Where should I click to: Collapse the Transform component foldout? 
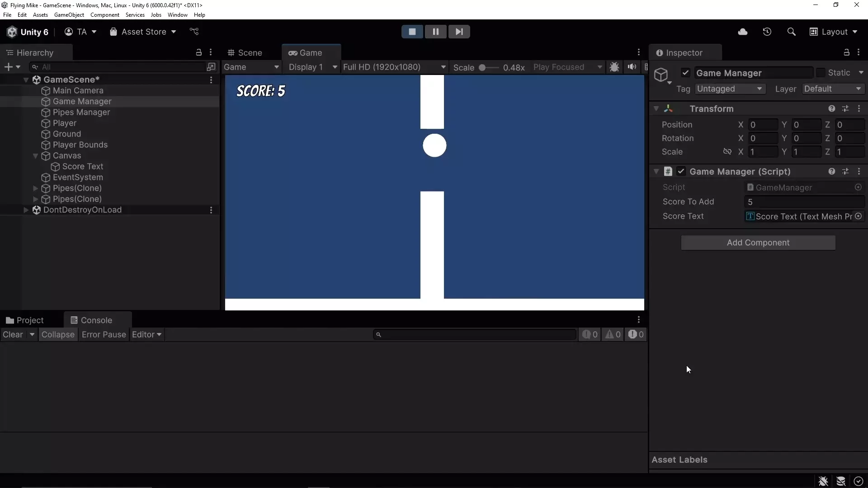tap(656, 108)
